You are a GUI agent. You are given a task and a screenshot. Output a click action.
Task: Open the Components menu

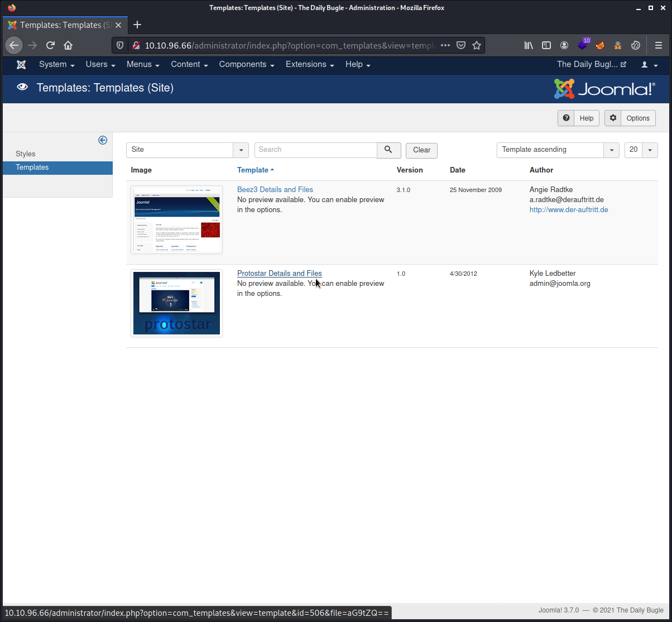click(247, 65)
